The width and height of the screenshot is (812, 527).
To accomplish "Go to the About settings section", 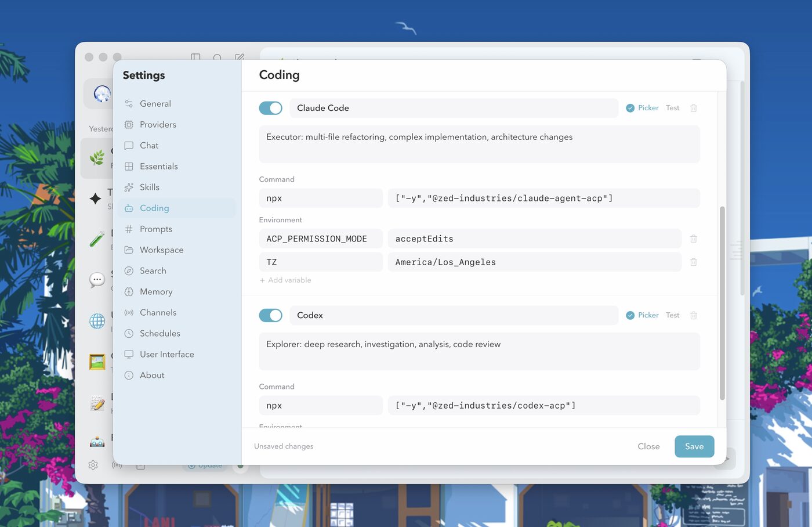I will coord(151,375).
